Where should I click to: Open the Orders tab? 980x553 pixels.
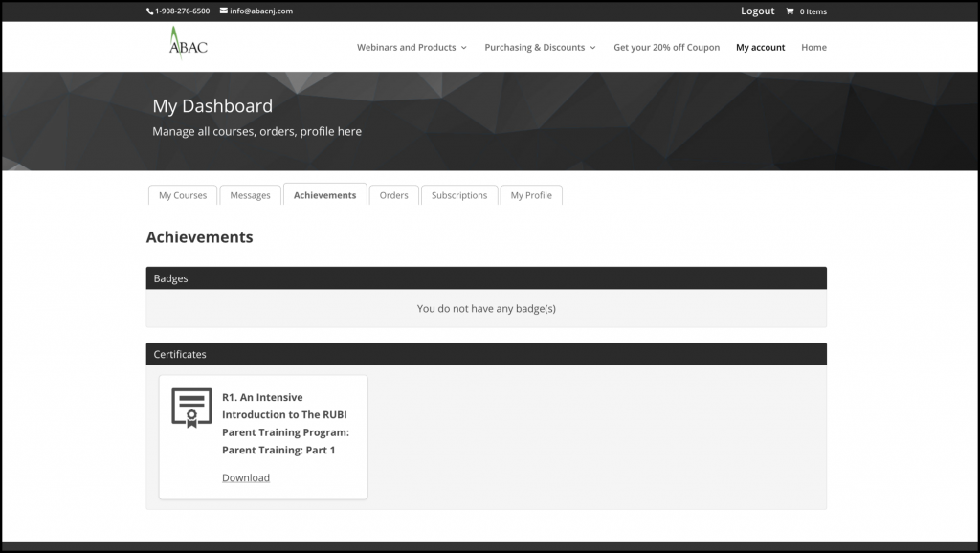coord(393,195)
